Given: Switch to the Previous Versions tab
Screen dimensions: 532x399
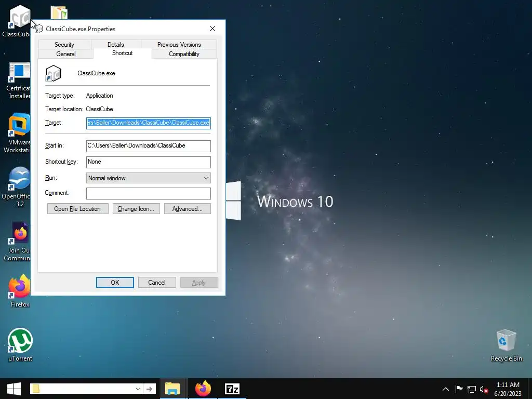Looking at the screenshot, I should tap(179, 45).
